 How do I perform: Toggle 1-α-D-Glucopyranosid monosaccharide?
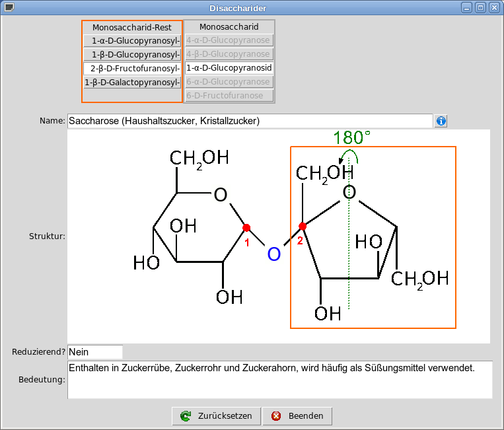point(229,68)
